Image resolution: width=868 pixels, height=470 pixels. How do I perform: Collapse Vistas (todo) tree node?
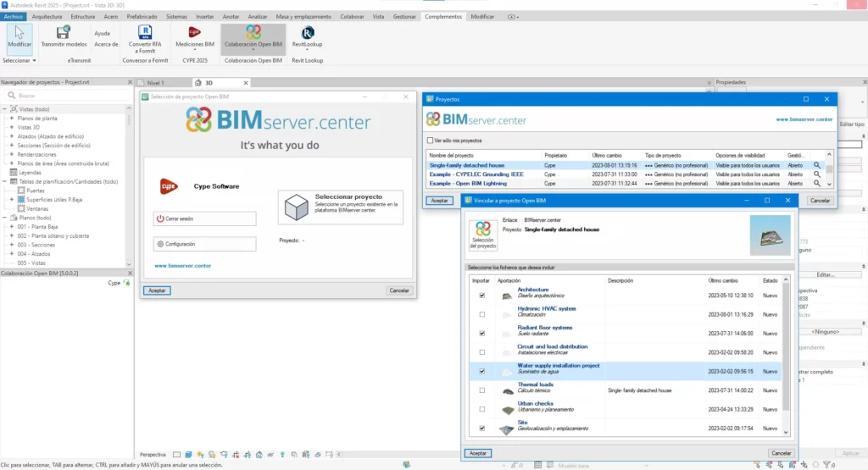5,109
